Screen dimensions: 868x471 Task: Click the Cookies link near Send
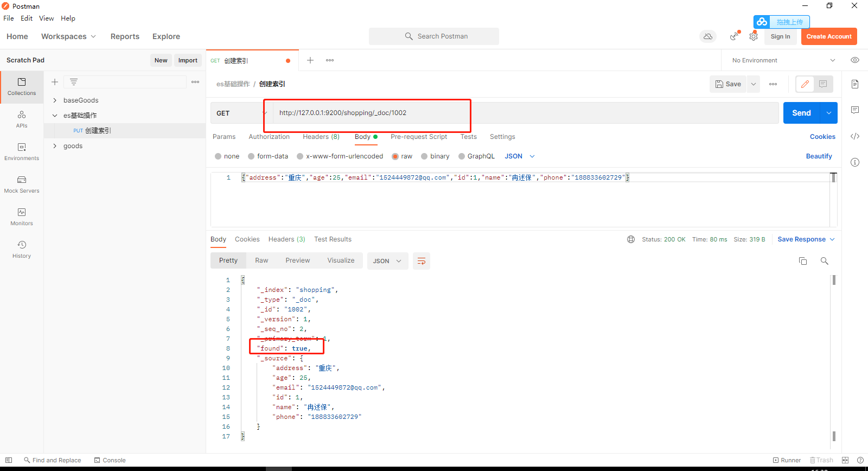point(822,137)
